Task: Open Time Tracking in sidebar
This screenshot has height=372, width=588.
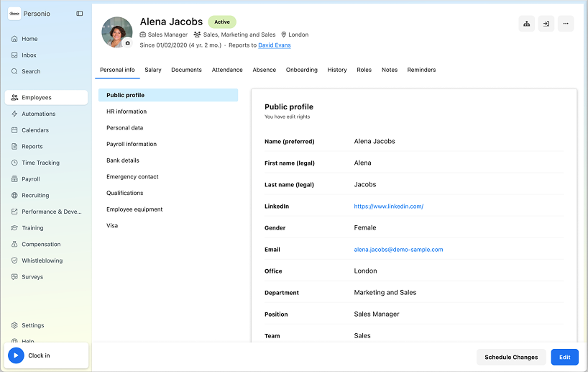Action: coord(40,163)
